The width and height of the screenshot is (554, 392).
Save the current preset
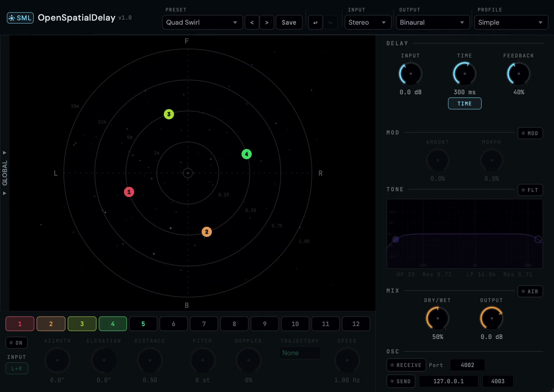(289, 22)
